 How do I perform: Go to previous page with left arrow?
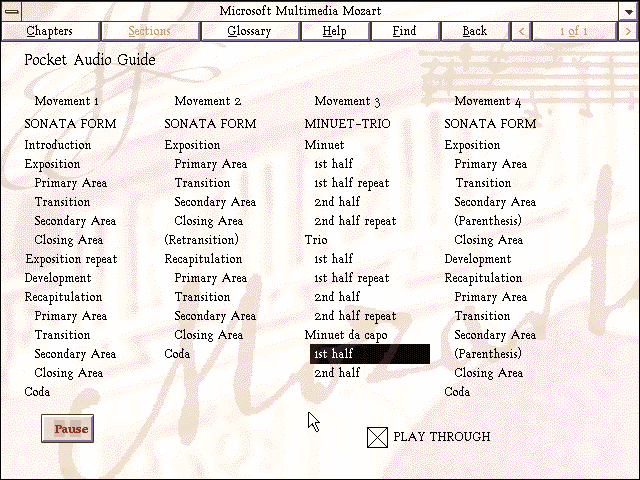pos(521,31)
